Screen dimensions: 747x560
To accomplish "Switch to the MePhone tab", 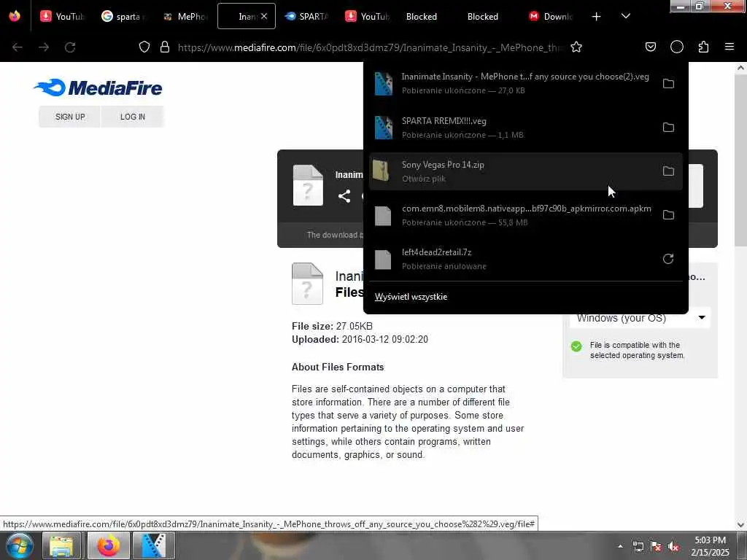I will click(185, 16).
